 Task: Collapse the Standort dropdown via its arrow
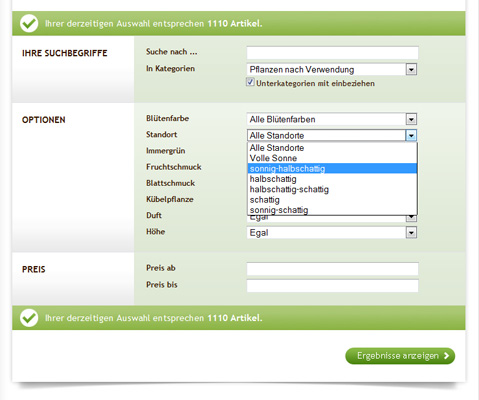[411, 136]
